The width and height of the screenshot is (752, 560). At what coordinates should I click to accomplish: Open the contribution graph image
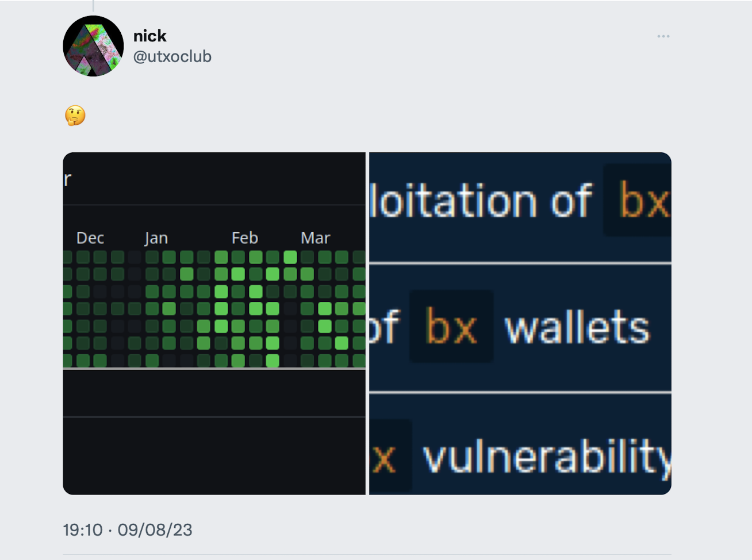[214, 323]
